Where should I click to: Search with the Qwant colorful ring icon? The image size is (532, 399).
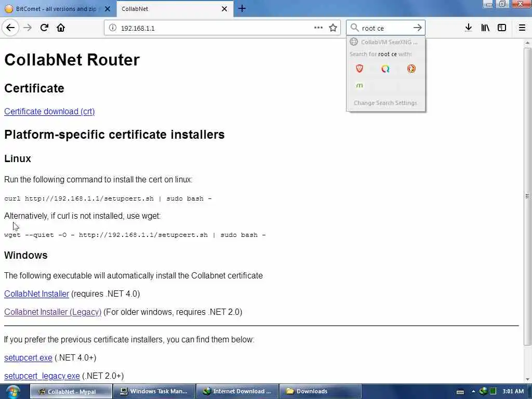coord(385,69)
